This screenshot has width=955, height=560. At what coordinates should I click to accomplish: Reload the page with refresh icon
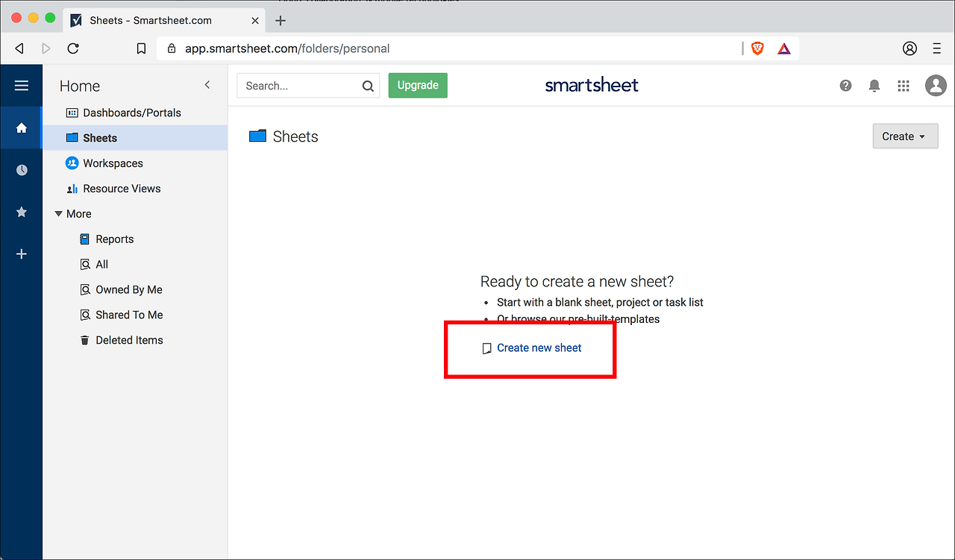point(73,48)
